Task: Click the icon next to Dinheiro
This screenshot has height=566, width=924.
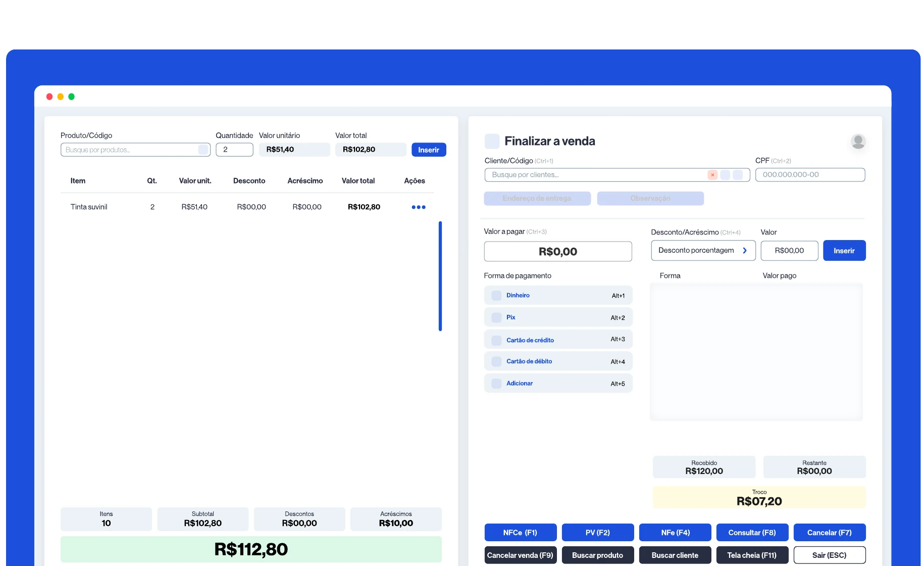Action: [496, 296]
